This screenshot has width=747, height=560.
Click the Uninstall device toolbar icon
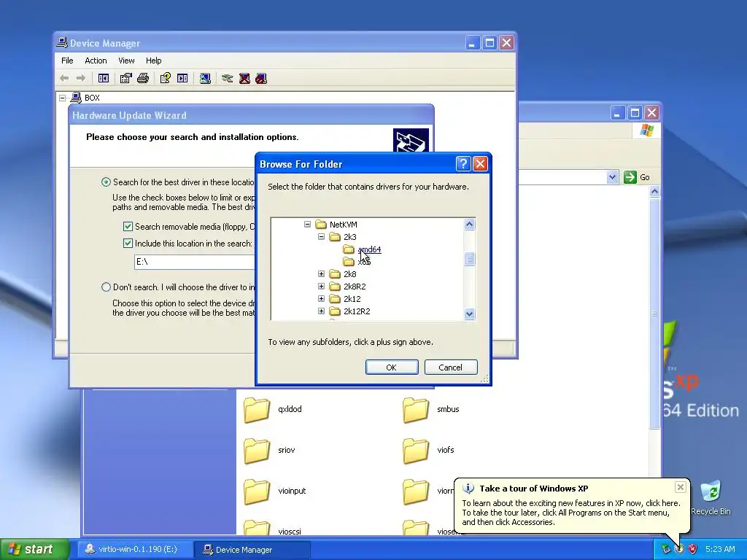click(x=244, y=78)
